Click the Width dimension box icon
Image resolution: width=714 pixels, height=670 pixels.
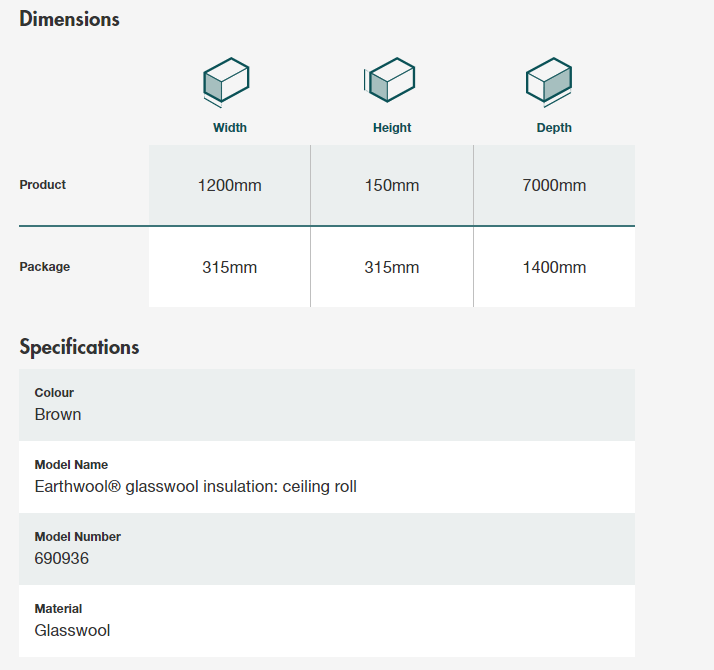(226, 82)
